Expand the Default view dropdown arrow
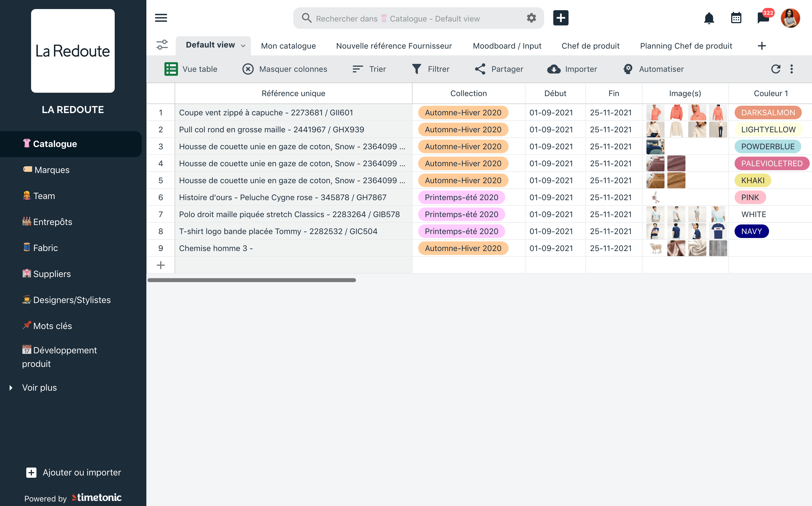The height and width of the screenshot is (506, 812). 243,46
